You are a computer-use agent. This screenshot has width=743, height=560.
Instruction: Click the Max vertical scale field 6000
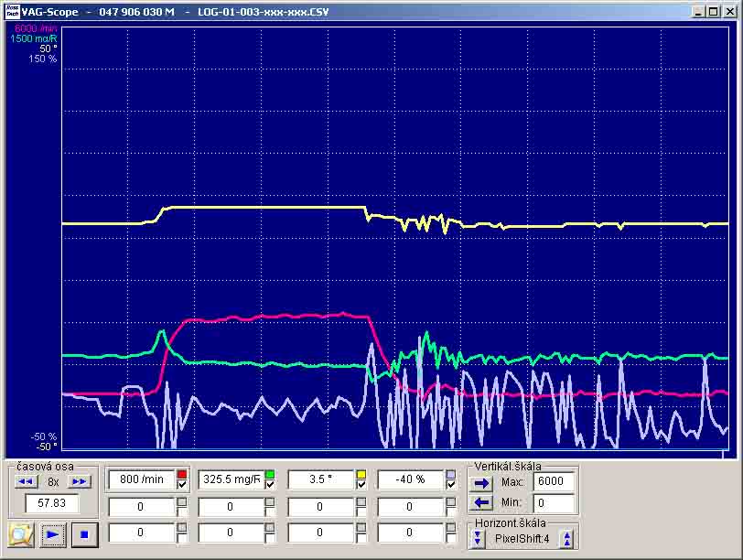(554, 481)
